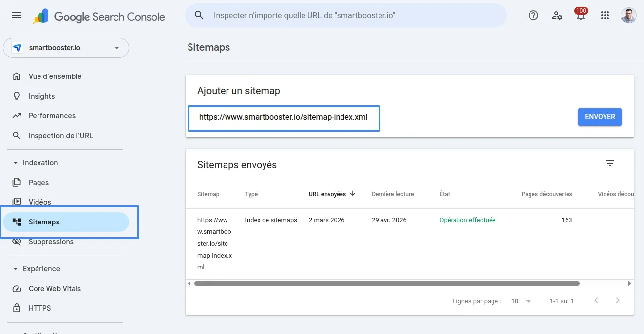Click the smartbooster.io property logo icon
The image size is (644, 334).
[17, 48]
